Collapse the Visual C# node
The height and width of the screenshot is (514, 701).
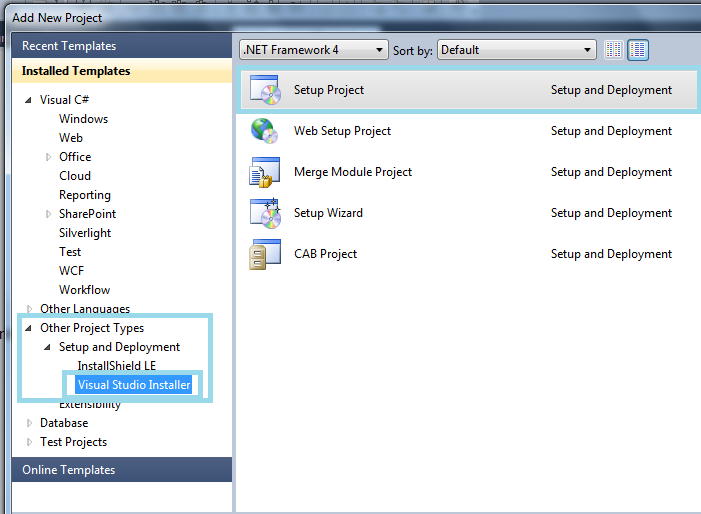28,100
